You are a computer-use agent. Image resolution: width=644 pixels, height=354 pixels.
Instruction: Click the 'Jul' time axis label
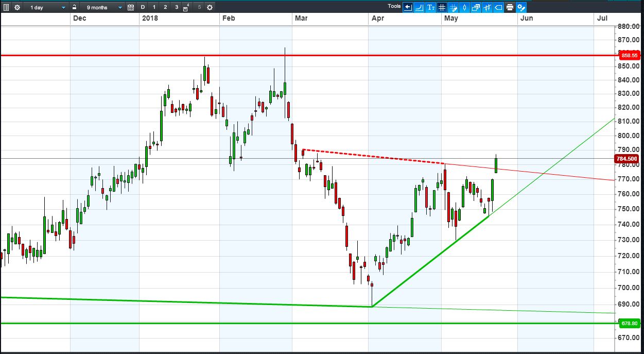[602, 18]
